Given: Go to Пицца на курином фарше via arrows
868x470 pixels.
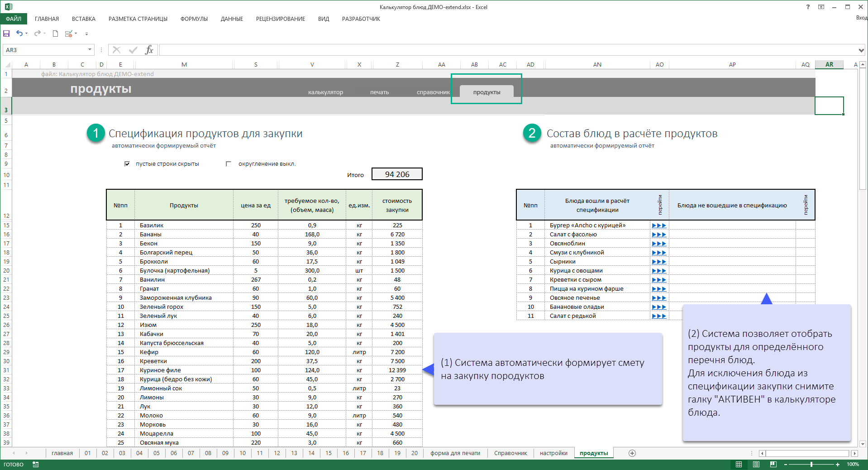Looking at the screenshot, I should [x=659, y=289].
